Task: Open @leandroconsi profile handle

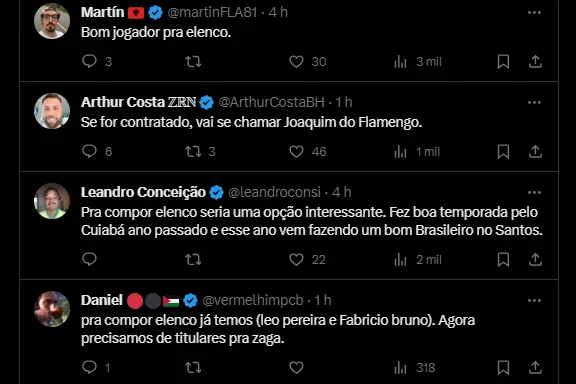Action: tap(274, 192)
